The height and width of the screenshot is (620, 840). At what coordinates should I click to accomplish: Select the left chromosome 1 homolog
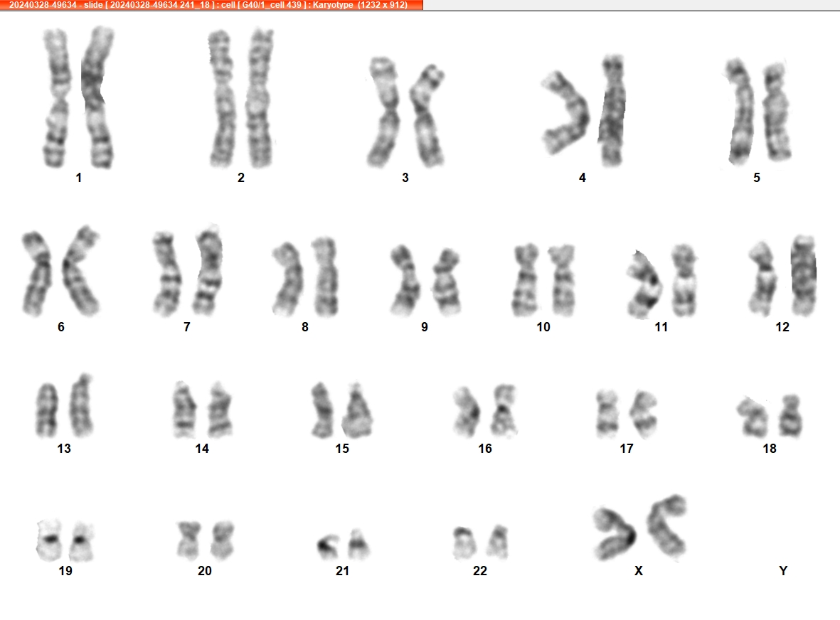55,97
